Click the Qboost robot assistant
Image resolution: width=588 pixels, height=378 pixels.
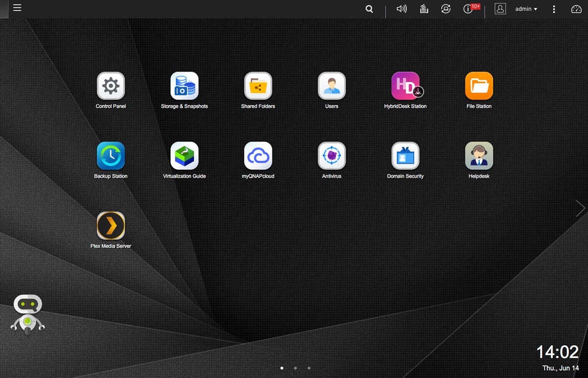tap(27, 315)
